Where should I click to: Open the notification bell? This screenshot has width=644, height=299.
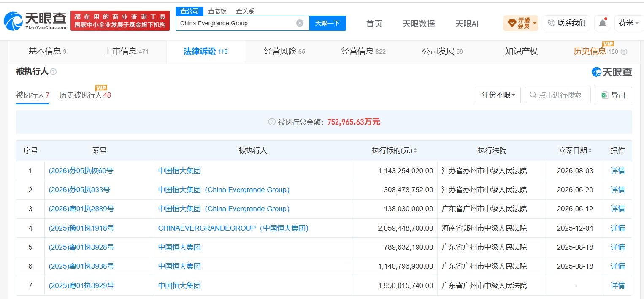tap(603, 23)
